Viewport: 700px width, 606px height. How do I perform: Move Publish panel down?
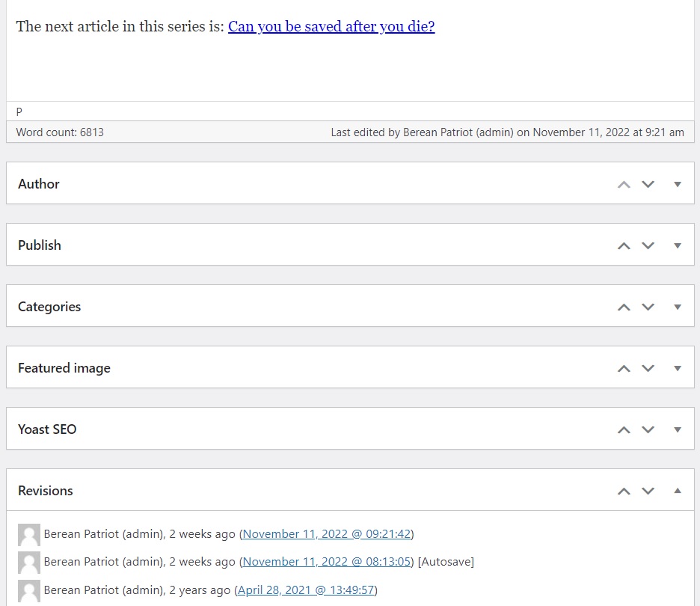click(648, 245)
